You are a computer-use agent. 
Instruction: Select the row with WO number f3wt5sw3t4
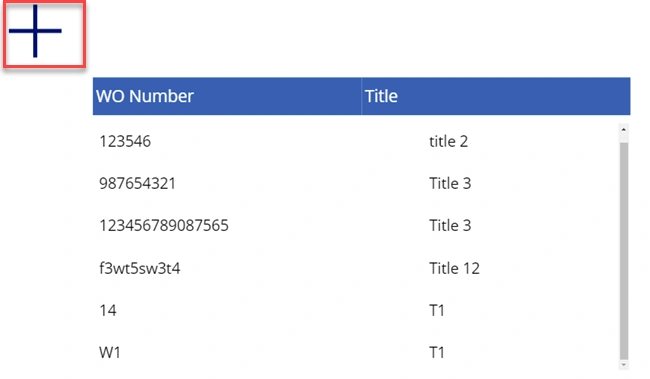click(x=356, y=268)
